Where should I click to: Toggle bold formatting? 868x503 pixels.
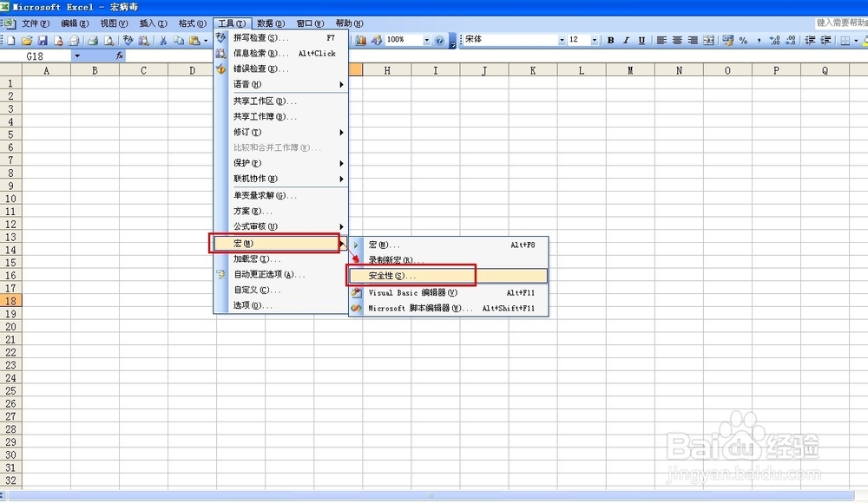pyautogui.click(x=610, y=41)
